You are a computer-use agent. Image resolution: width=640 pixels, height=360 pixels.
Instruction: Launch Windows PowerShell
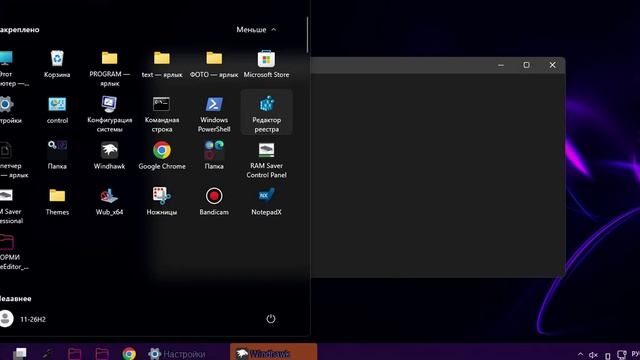[214, 114]
